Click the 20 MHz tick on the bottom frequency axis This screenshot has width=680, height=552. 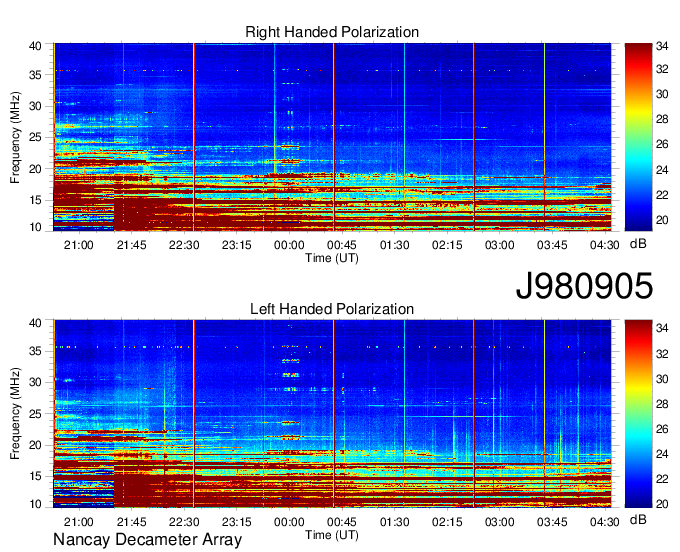coord(35,445)
